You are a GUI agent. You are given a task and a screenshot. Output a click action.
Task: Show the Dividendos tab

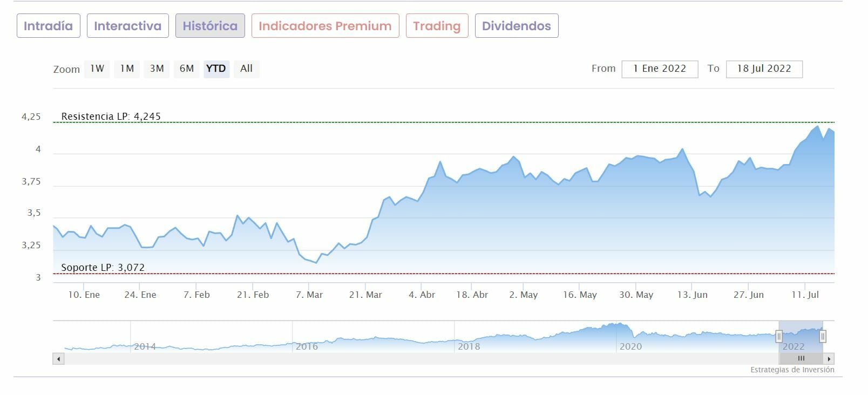pos(517,26)
